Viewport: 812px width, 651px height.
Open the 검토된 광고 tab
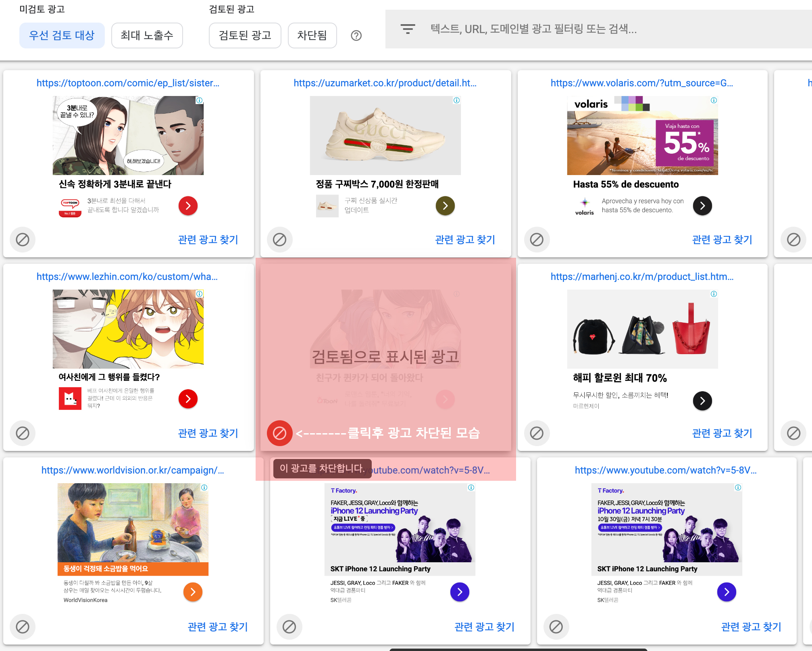coord(245,35)
